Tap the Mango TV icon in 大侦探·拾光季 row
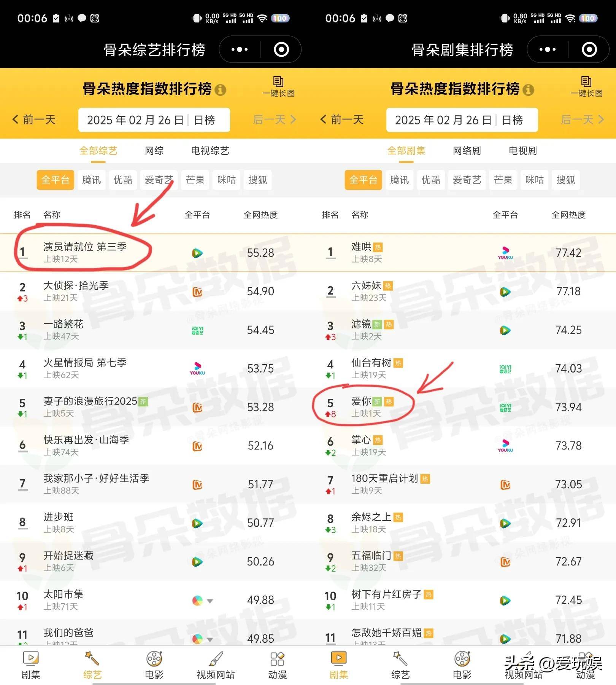The height and width of the screenshot is (685, 616). 197,292
